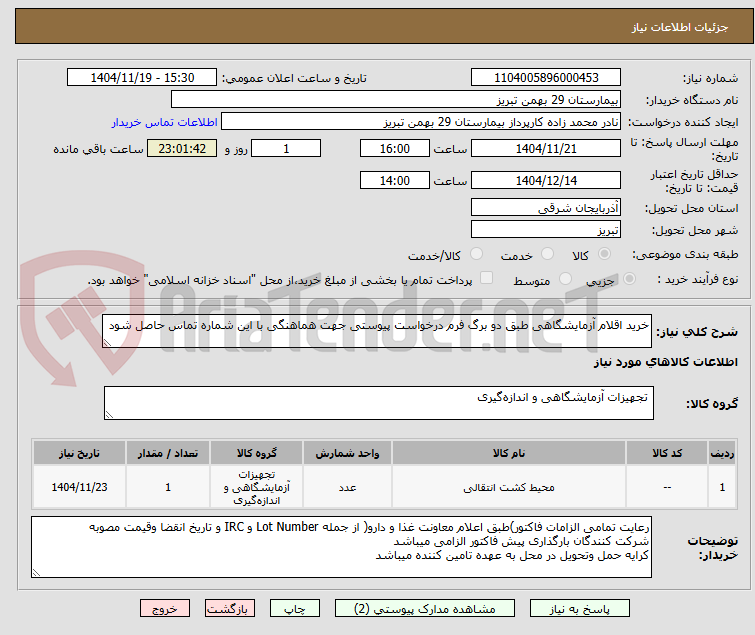The width and height of the screenshot is (755, 635).
Task: Click the تاریخ نیاز column header
Action: point(79,453)
